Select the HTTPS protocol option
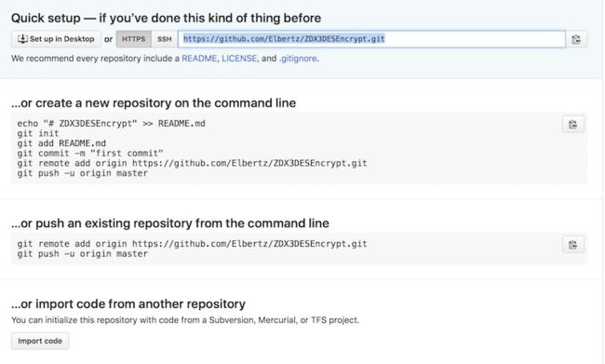Viewport: 605px width, 364px height. pos(133,39)
